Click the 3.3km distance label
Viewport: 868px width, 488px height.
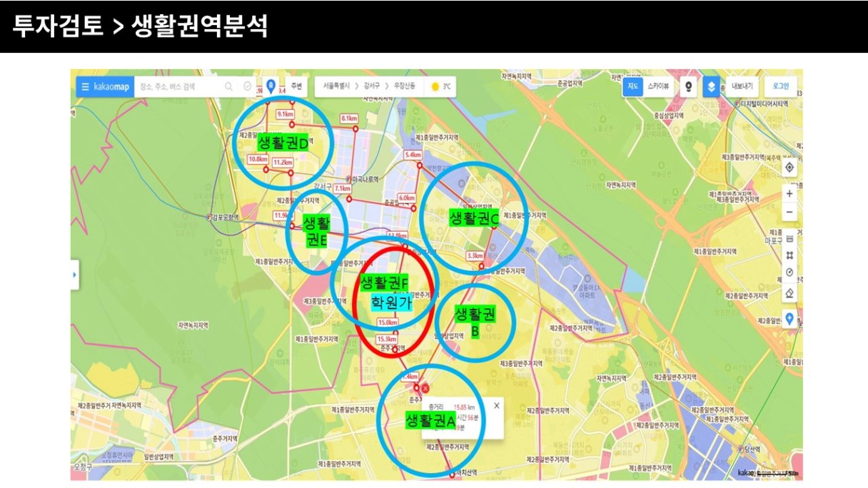pyautogui.click(x=475, y=255)
